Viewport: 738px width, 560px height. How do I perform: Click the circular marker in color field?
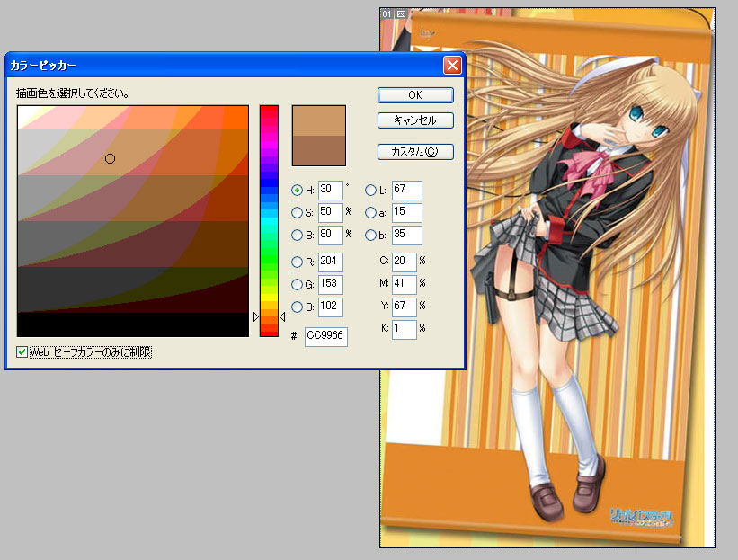click(111, 158)
